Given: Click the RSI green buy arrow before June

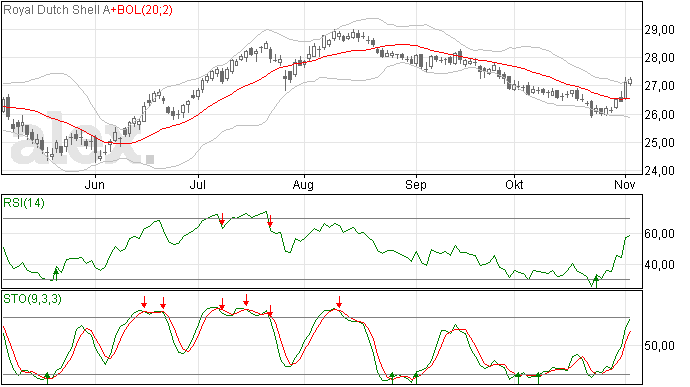Looking at the screenshot, I should (x=56, y=273).
